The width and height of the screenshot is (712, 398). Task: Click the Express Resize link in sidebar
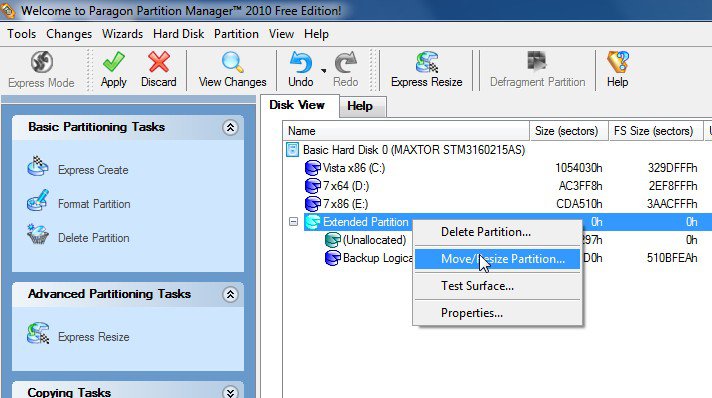tap(94, 337)
